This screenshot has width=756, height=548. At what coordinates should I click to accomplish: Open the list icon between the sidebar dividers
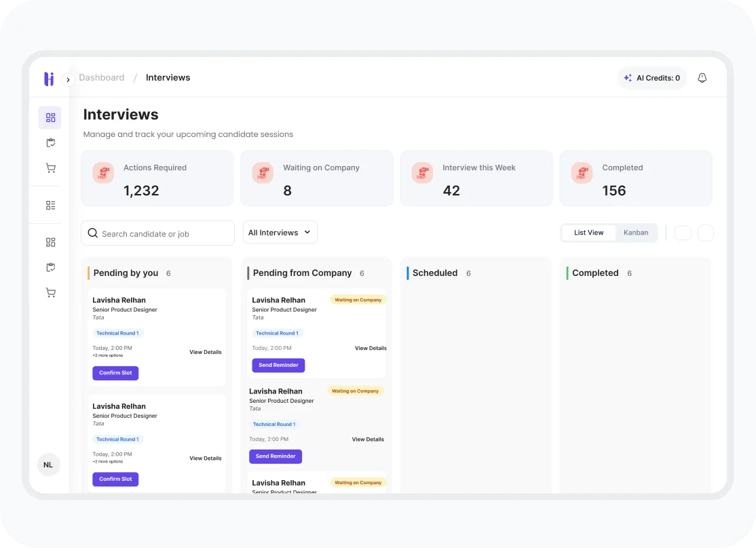click(50, 206)
